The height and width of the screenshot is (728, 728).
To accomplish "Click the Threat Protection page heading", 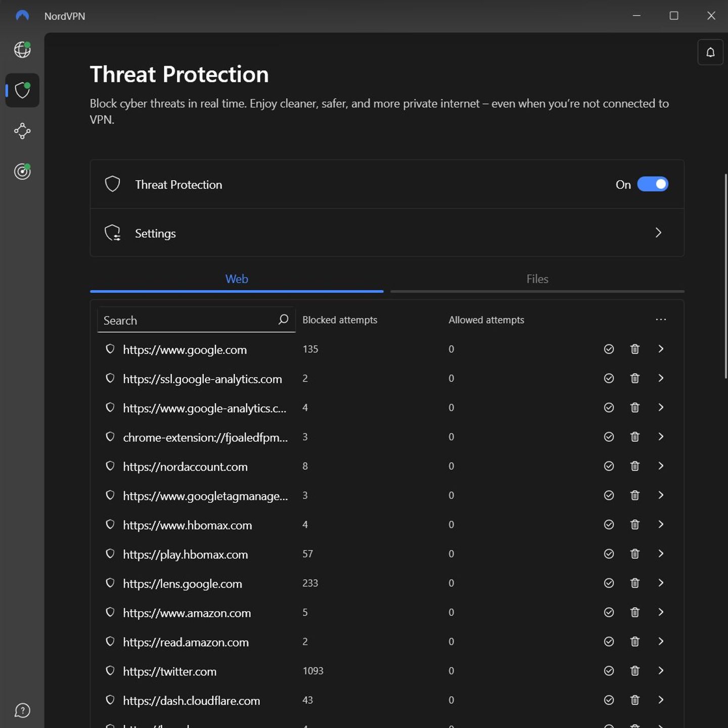I will coord(179,74).
